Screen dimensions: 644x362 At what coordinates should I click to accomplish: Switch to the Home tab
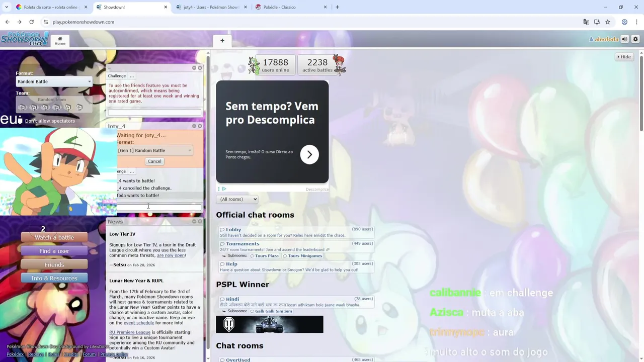point(60,41)
